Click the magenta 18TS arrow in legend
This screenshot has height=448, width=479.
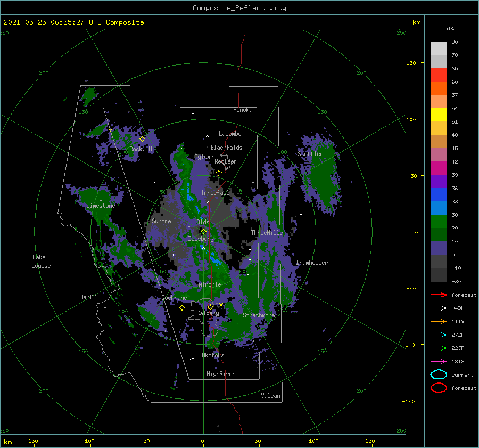tap(439, 362)
